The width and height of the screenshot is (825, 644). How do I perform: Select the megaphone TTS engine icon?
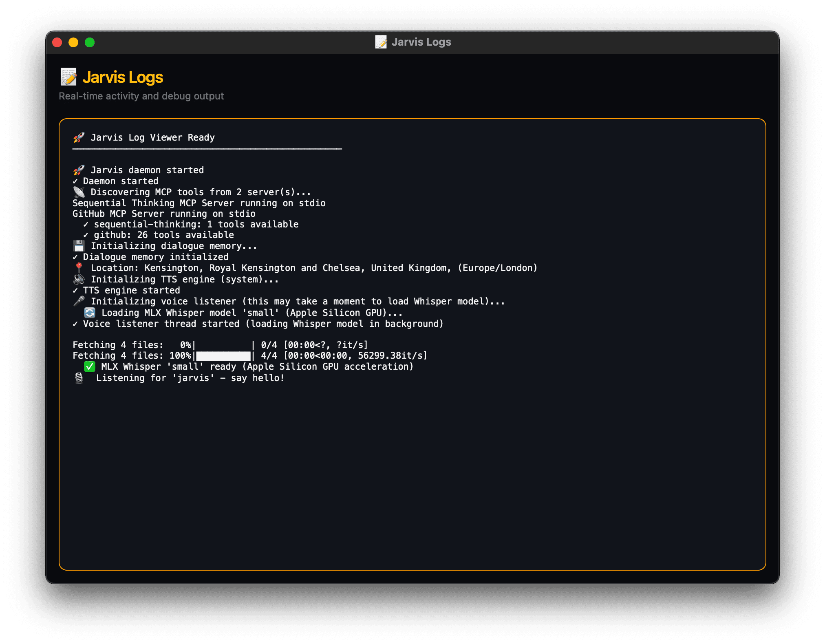[80, 279]
